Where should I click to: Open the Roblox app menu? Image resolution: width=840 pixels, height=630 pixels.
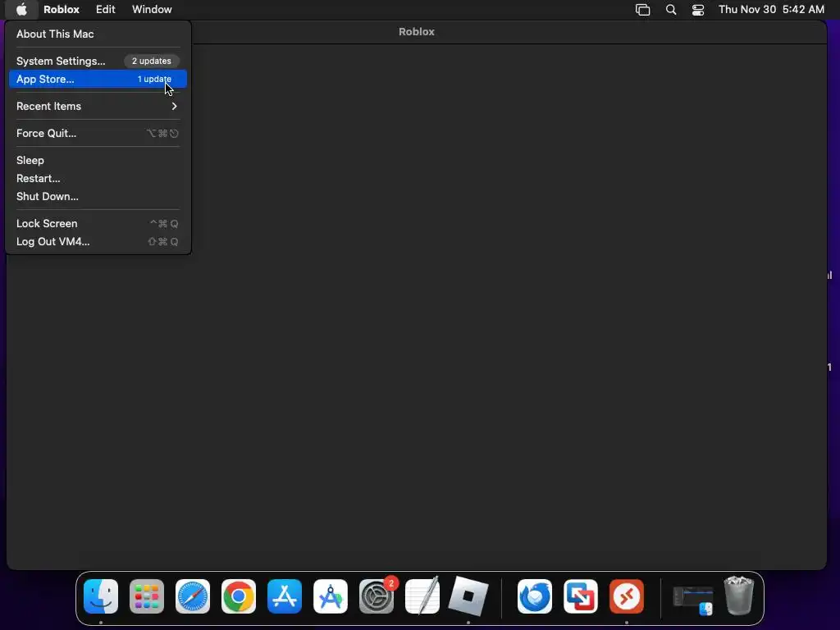[x=61, y=9]
